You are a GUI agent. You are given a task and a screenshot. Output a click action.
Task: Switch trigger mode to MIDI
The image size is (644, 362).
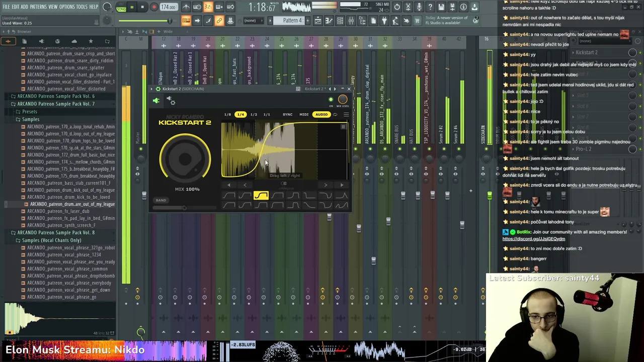[304, 114]
